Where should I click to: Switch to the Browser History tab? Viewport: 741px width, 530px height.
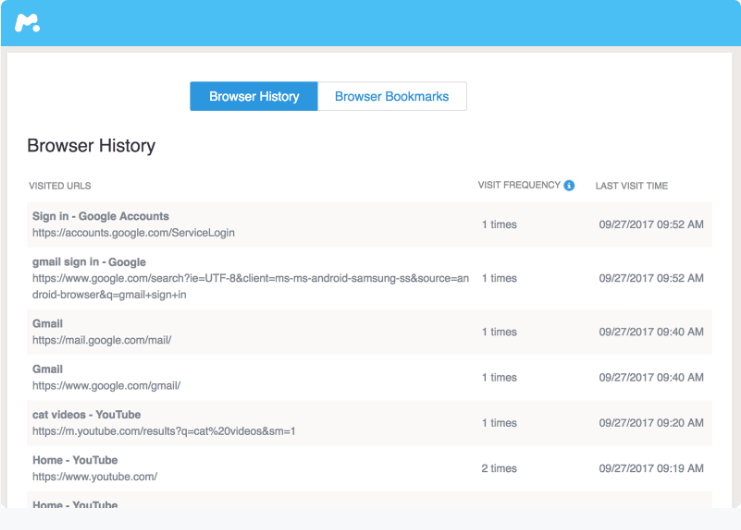pyautogui.click(x=254, y=97)
